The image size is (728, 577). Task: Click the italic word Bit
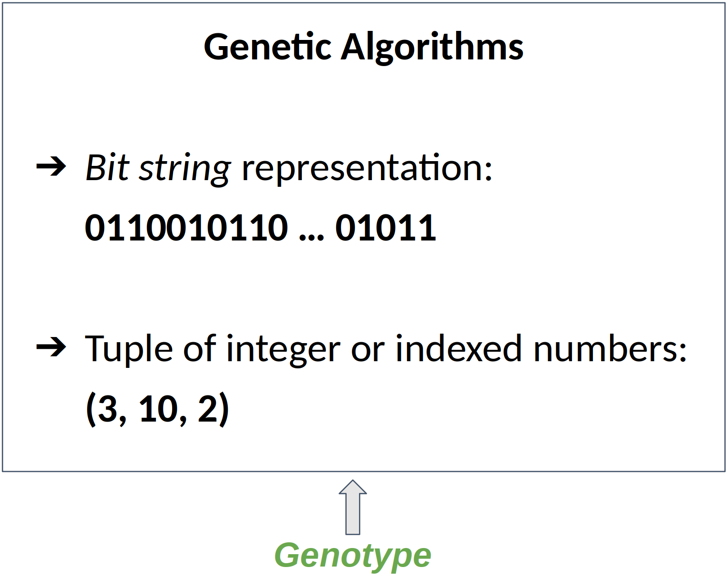(107, 168)
